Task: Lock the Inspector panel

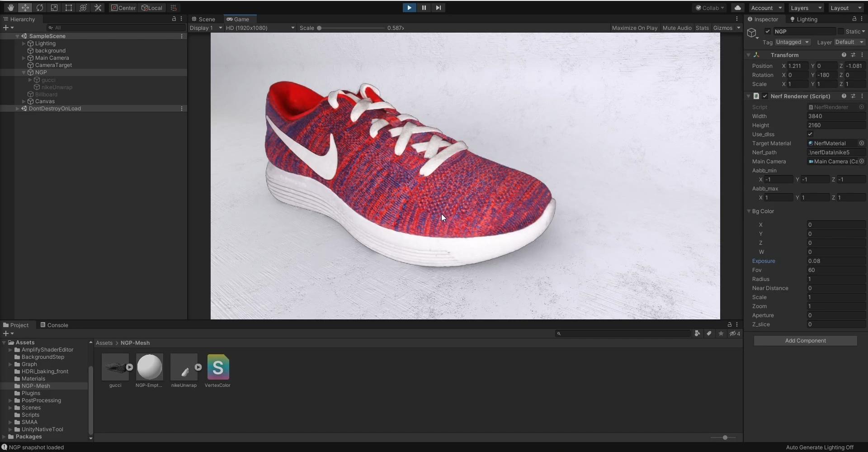Action: (x=854, y=19)
